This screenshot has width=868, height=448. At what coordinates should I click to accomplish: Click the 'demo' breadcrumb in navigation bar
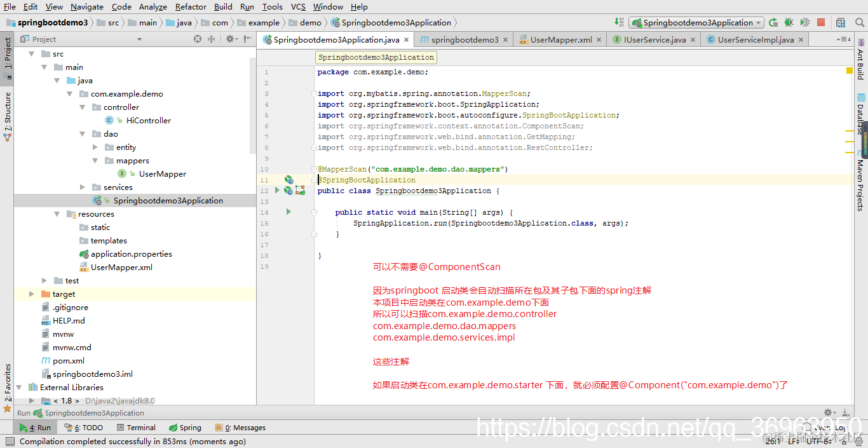tap(304, 22)
